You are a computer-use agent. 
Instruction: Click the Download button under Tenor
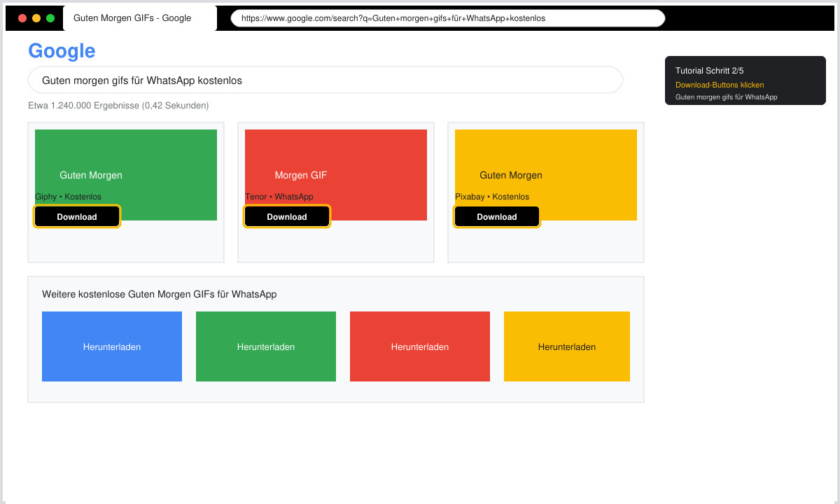point(287,217)
